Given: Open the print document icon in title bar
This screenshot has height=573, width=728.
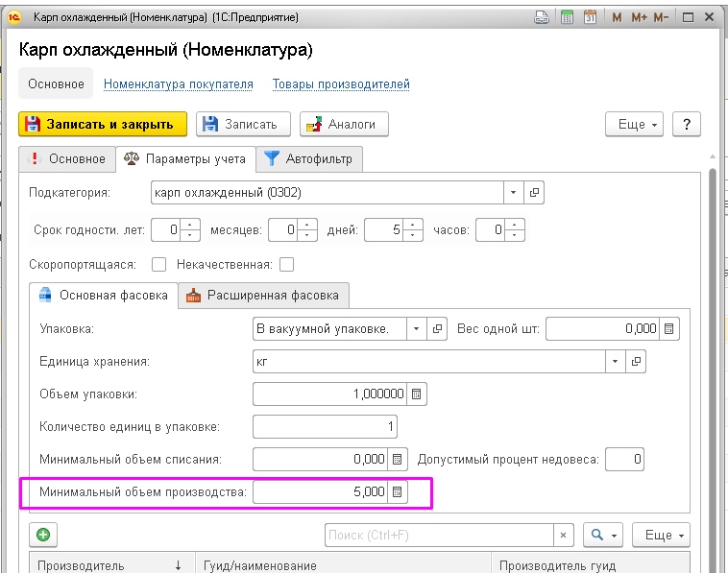Looking at the screenshot, I should tap(542, 17).
